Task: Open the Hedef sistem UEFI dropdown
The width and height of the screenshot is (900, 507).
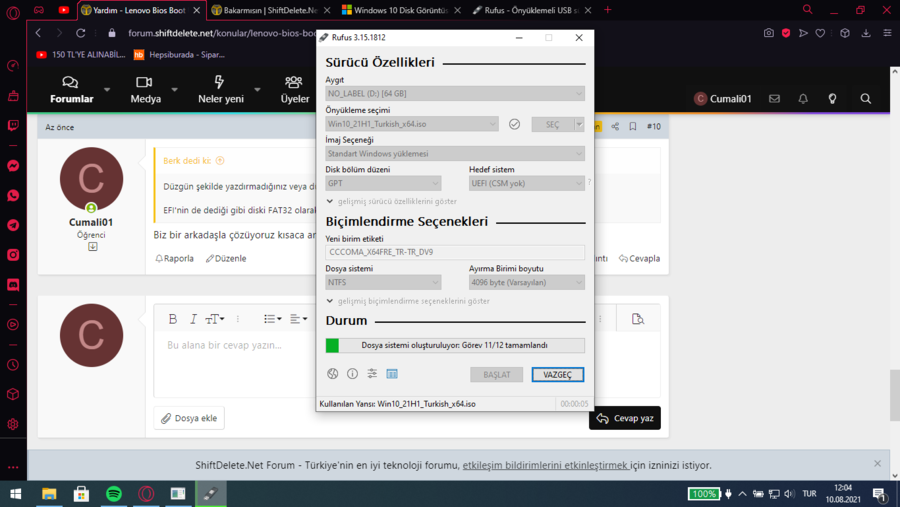Action: pos(527,183)
